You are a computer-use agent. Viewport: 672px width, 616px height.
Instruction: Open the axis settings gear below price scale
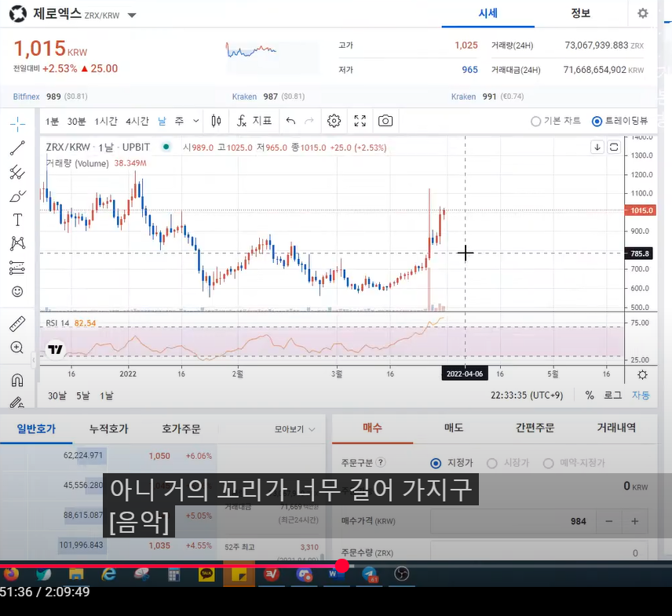[x=642, y=375]
